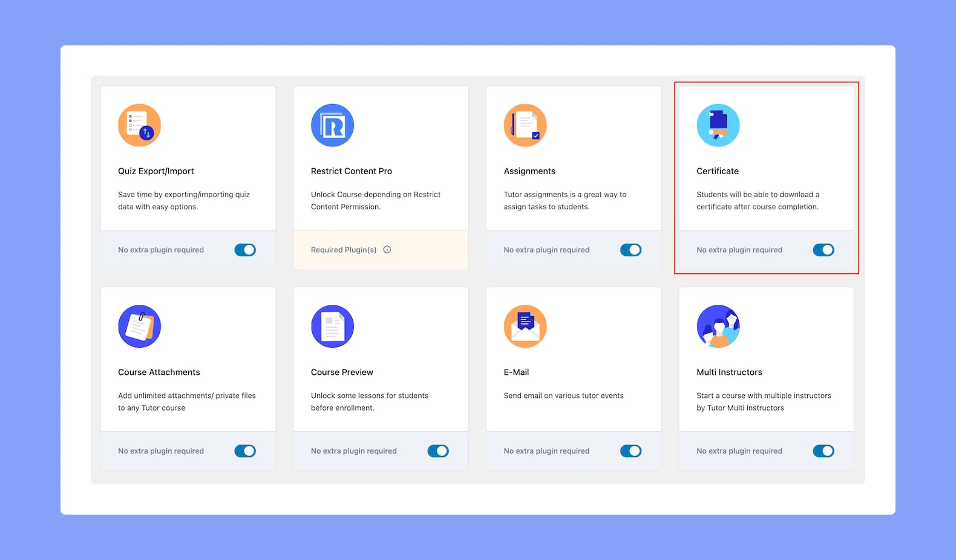Click 'No extra plugin required' under Assignments
This screenshot has width=956, height=560.
tap(546, 250)
